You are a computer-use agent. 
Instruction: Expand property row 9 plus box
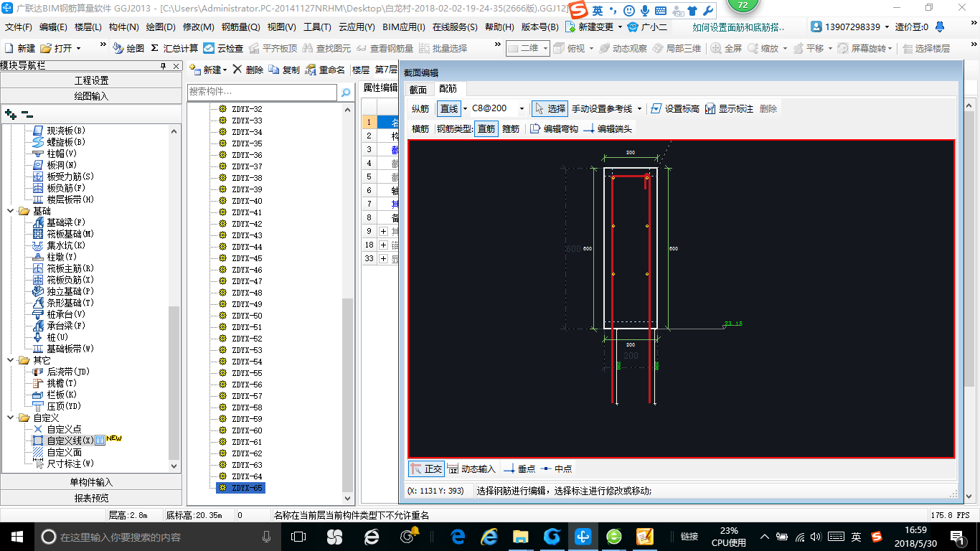click(383, 231)
